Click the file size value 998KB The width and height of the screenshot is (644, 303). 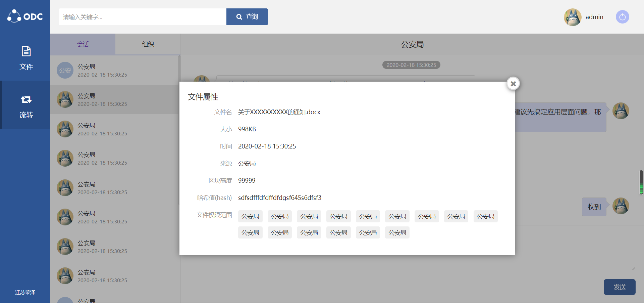[x=247, y=129]
